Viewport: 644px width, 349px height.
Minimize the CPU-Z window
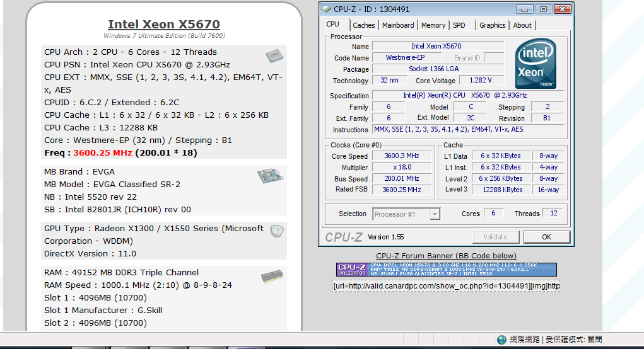(x=524, y=9)
